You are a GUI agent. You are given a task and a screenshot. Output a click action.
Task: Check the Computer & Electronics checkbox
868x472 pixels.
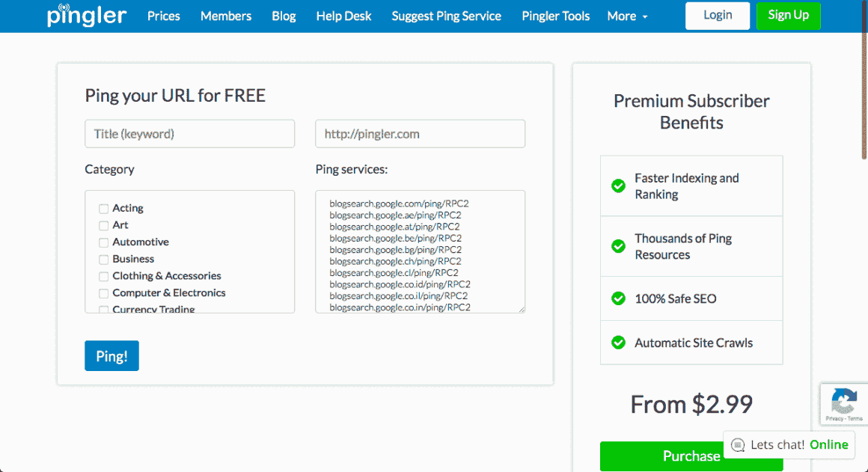coord(104,293)
